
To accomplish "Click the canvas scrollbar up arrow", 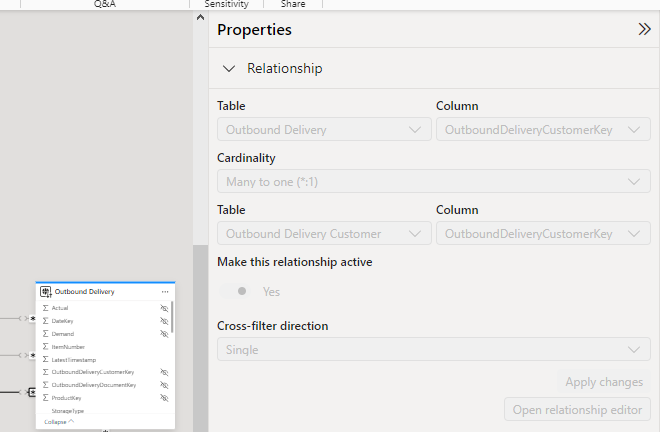I will (x=200, y=17).
